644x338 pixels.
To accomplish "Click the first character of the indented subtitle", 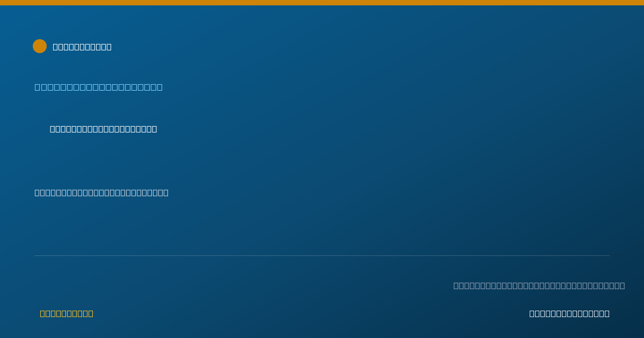I will [x=52, y=129].
